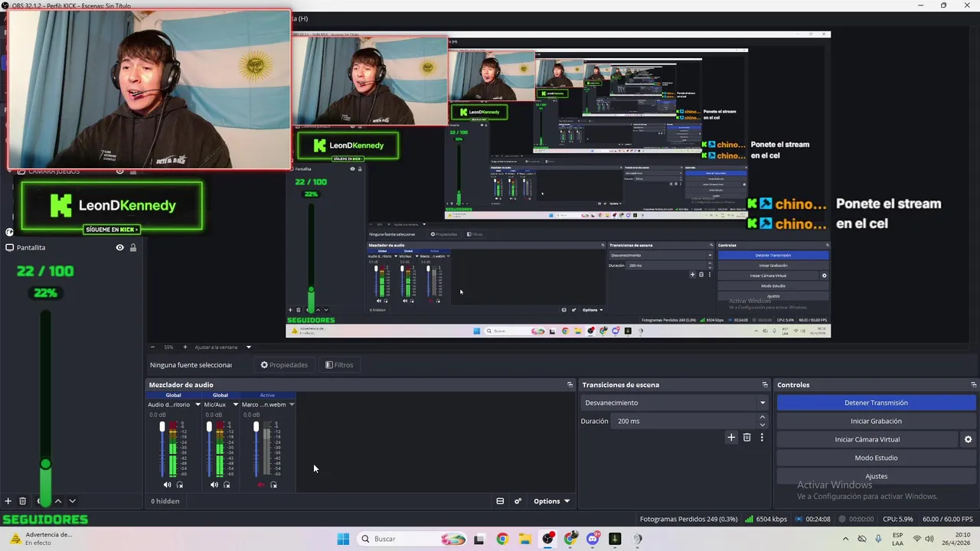This screenshot has width=980, height=551.
Task: Add a new source with plus icon
Action: [8, 501]
